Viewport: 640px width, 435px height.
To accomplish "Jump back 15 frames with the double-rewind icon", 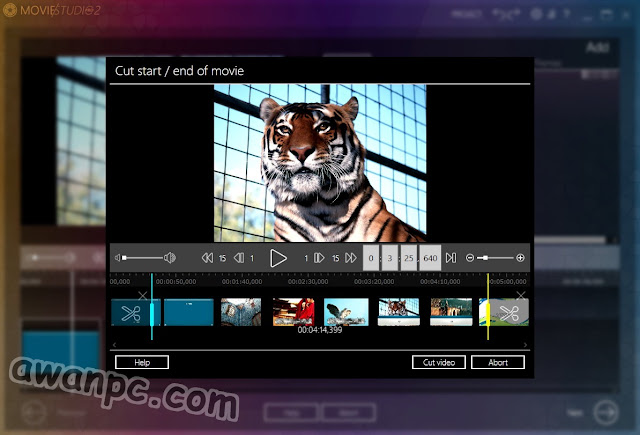I will pos(207,258).
